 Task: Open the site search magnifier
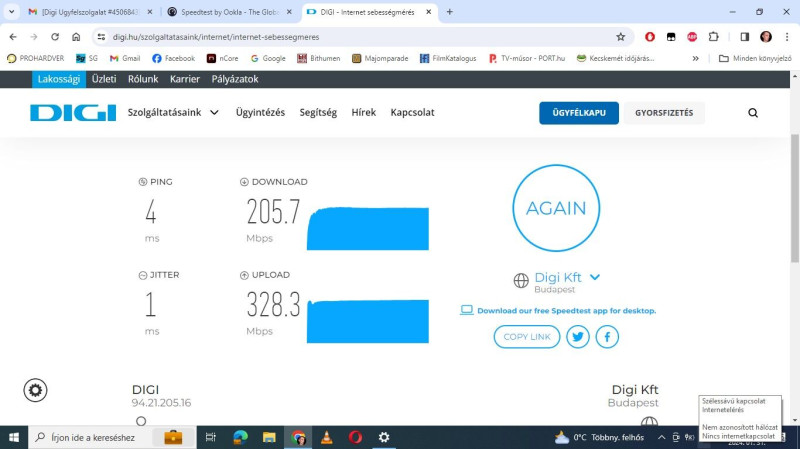coord(753,113)
